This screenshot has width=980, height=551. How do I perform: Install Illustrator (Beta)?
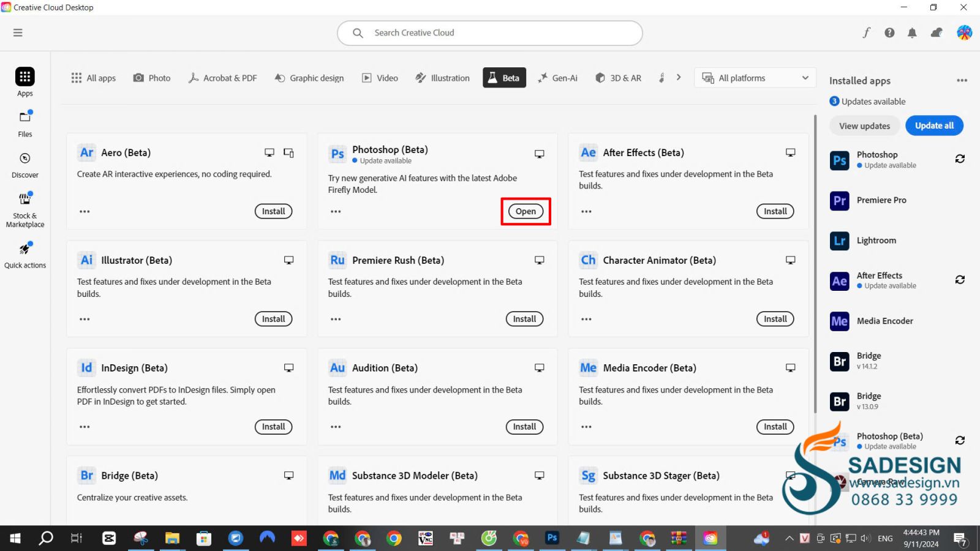(273, 319)
